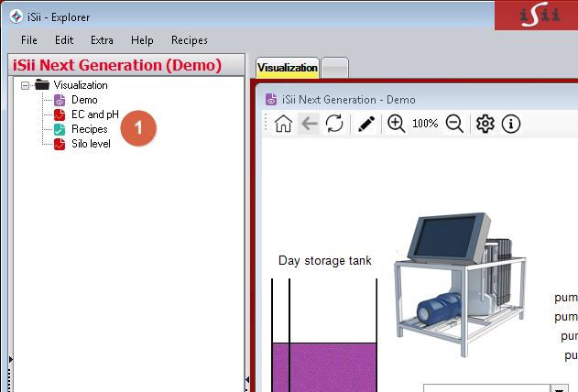The height and width of the screenshot is (392, 578).
Task: Switch to the Visualization tab
Action: point(287,68)
